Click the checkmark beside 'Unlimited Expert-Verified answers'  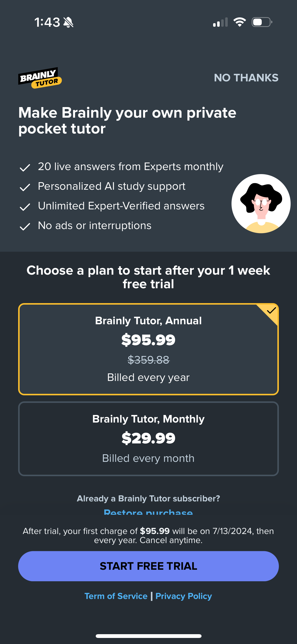[25, 206]
